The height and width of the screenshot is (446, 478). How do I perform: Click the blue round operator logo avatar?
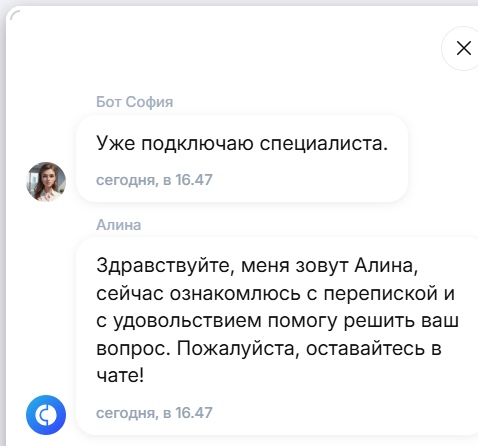click(x=46, y=415)
